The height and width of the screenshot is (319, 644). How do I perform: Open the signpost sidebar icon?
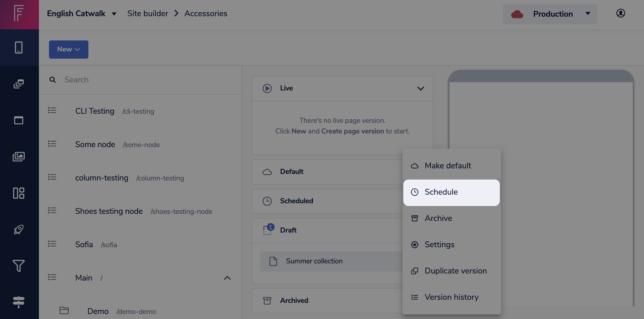pyautogui.click(x=19, y=302)
